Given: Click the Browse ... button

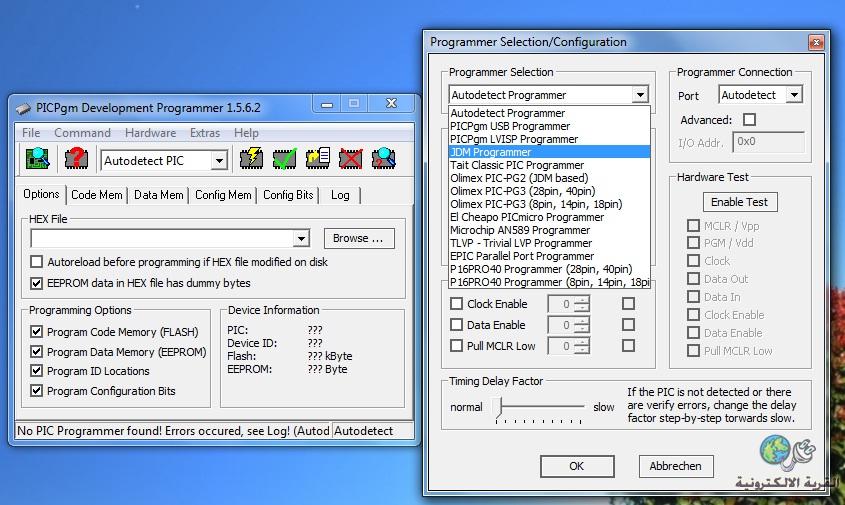Looking at the screenshot, I should pos(359,238).
